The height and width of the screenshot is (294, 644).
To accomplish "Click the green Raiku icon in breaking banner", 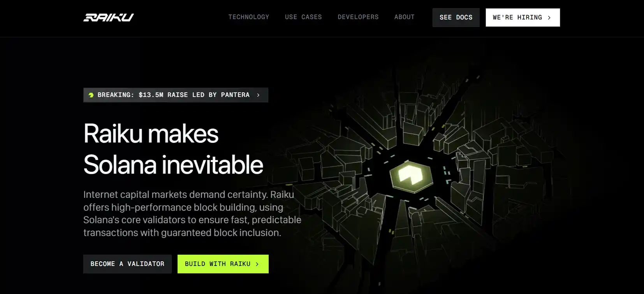I will [x=91, y=95].
